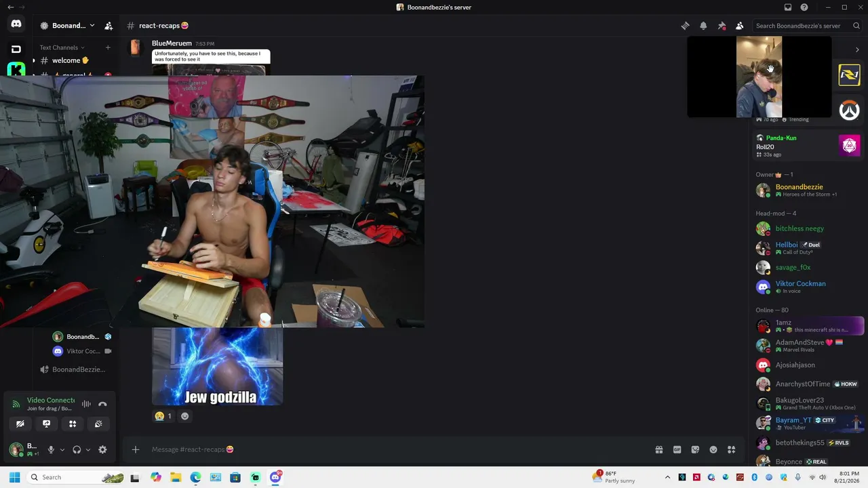Screen dimensions: 868x488
Task: Expand the activity panel chevron
Action: (x=857, y=49)
